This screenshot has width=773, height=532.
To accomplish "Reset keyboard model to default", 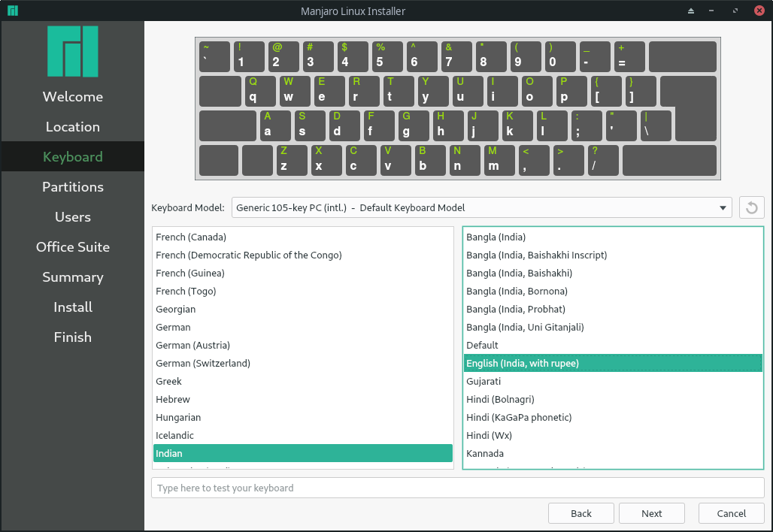I will click(751, 207).
